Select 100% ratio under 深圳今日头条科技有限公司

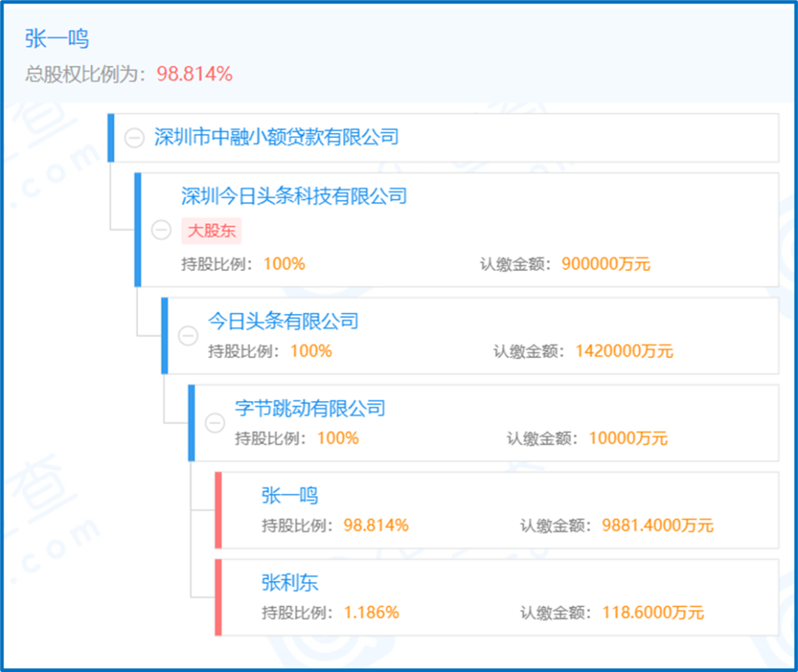[284, 264]
